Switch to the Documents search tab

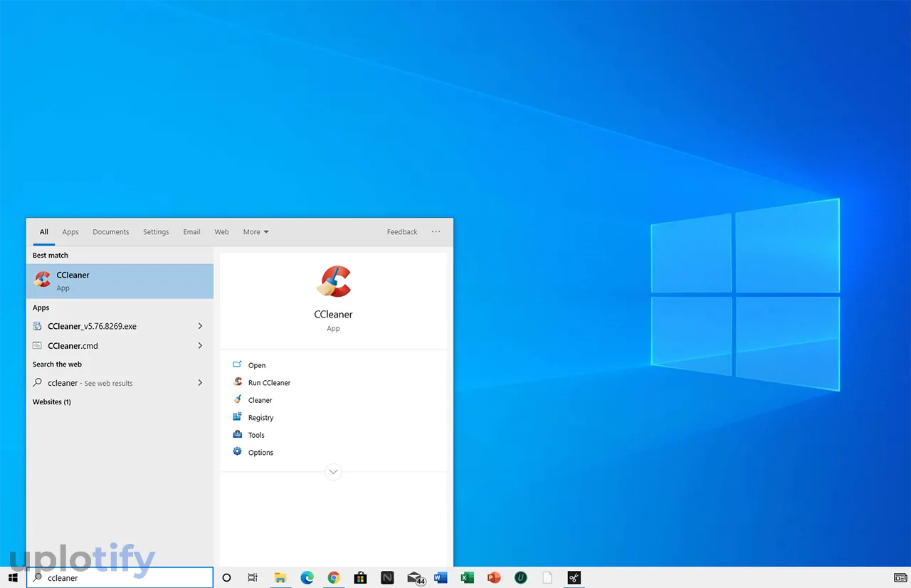[x=111, y=232]
